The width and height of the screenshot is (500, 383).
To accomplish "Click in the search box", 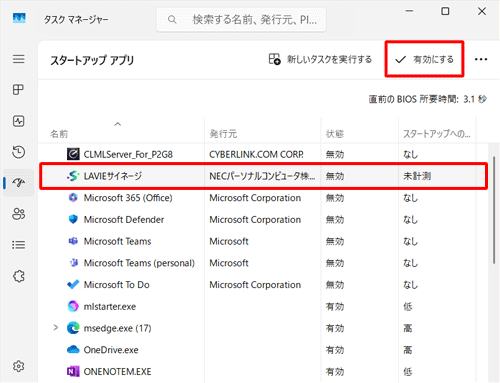I will pos(241,20).
